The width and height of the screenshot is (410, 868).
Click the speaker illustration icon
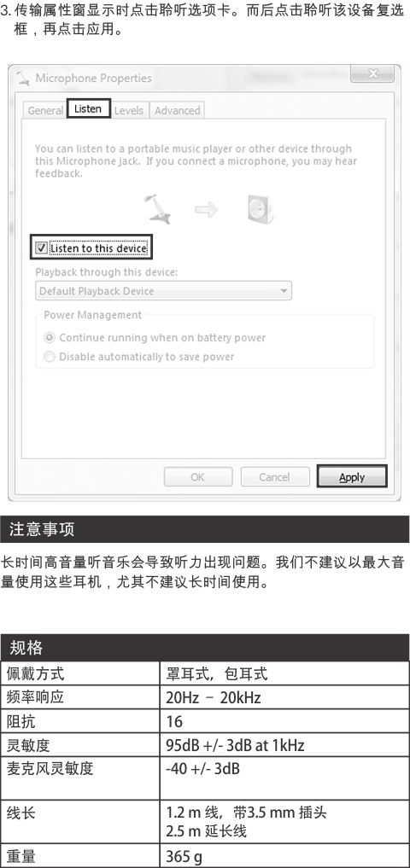(x=261, y=210)
